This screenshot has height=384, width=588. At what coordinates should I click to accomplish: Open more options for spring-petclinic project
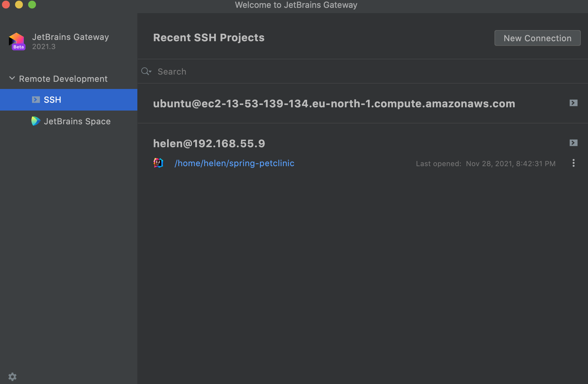[x=573, y=163]
